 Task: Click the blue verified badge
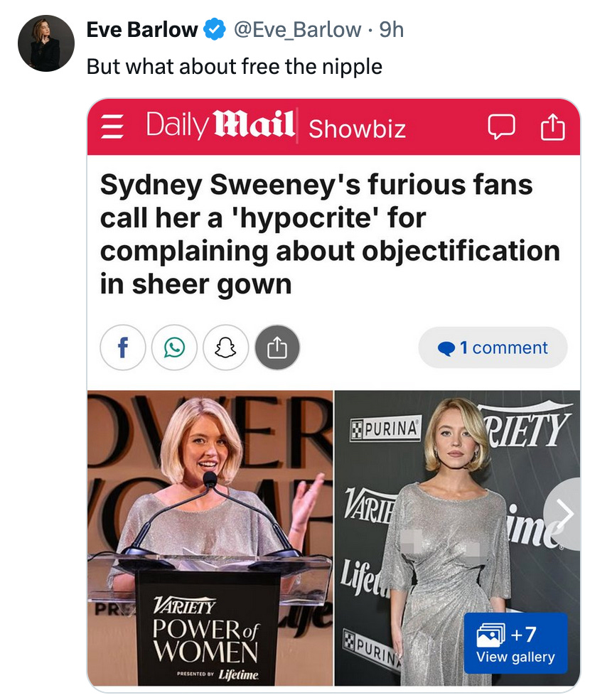click(215, 29)
